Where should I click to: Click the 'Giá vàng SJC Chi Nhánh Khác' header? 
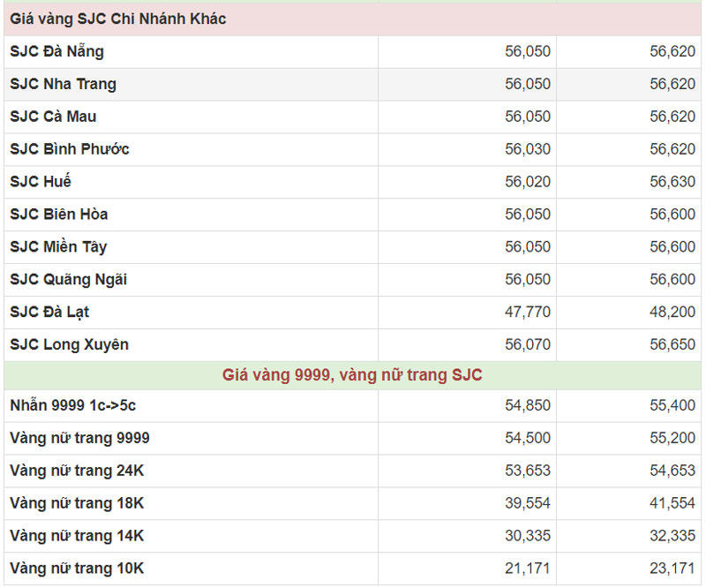click(x=117, y=19)
